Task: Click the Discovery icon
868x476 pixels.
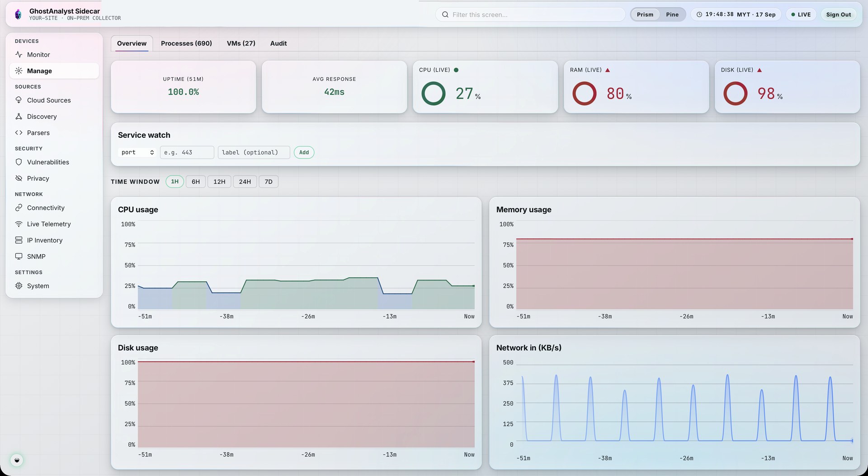Action: click(x=19, y=117)
